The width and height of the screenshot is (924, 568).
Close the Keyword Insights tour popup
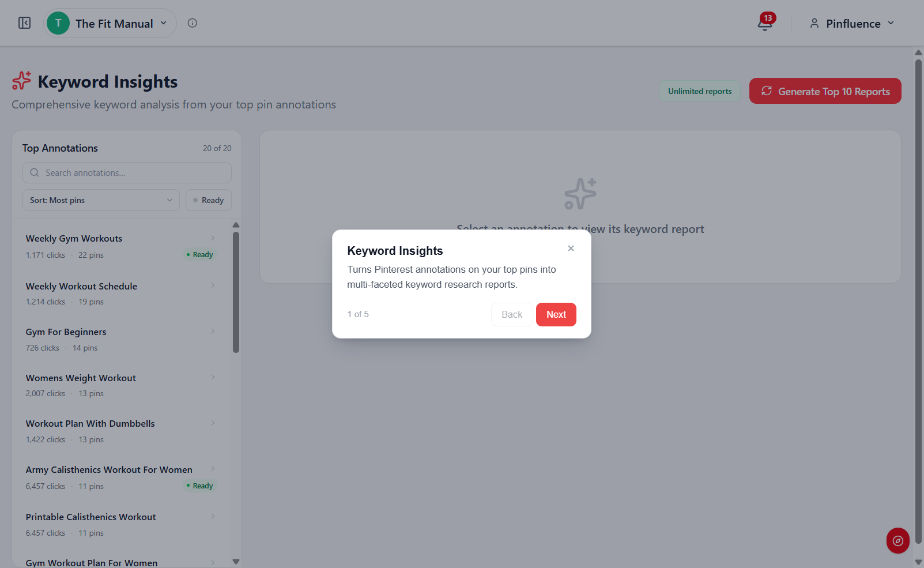pos(571,248)
